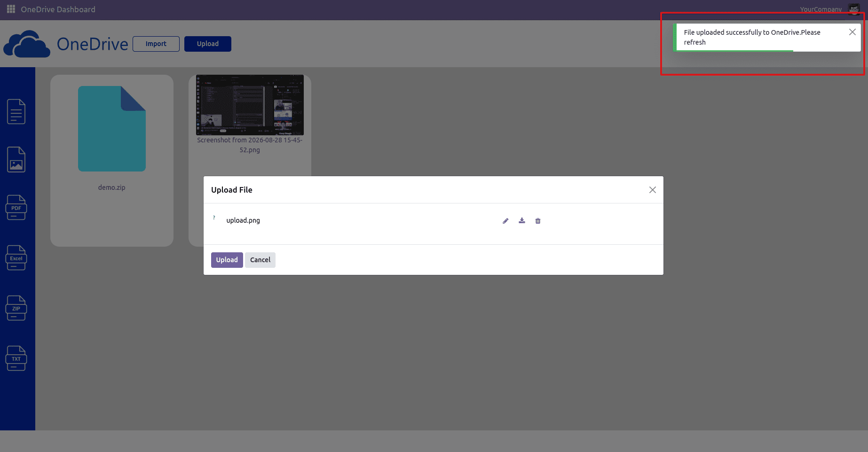The image size is (868, 452).
Task: Click the Screenshot from 2026-08-28 file name
Action: coord(250,145)
